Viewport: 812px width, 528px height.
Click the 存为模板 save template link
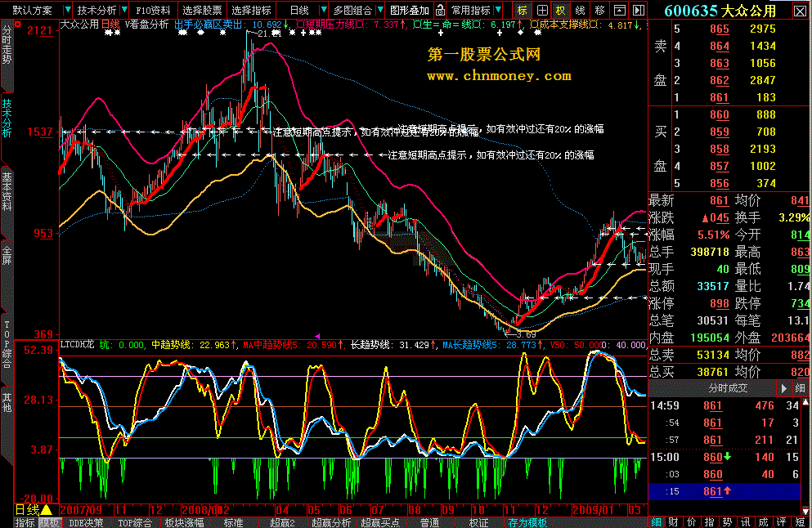point(527,523)
